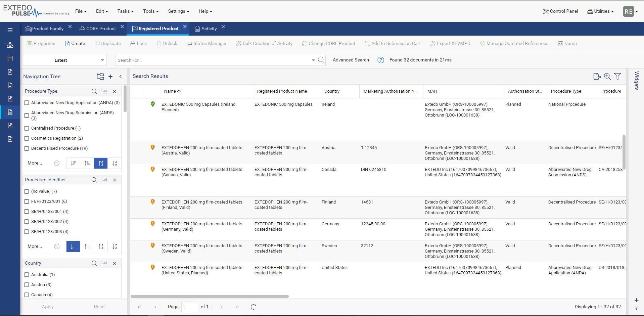Click the zoom magnifier icon in Search Results header
Image resolution: width=644 pixels, height=316 pixels.
point(607,76)
